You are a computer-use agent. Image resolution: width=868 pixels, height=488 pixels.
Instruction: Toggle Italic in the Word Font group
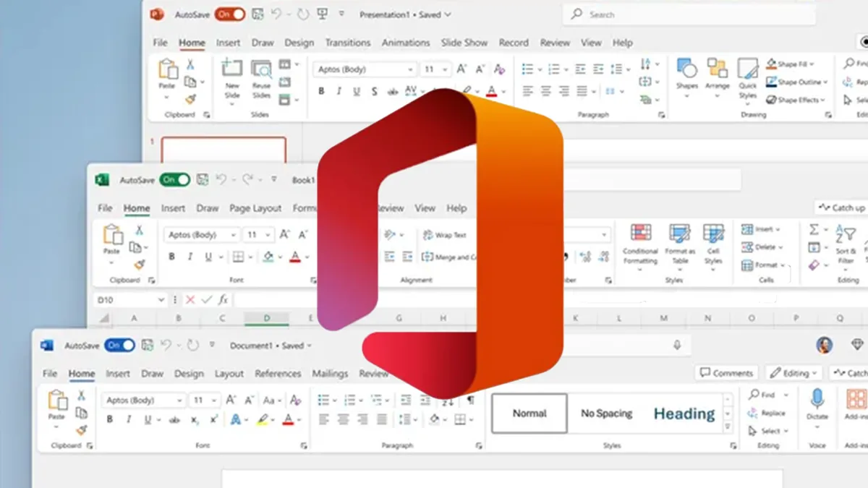[x=129, y=420]
